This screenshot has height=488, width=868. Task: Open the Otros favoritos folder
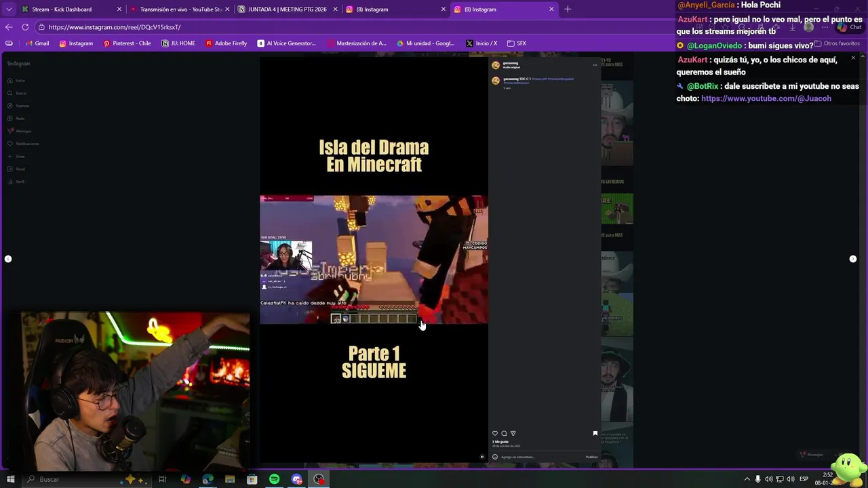[837, 43]
